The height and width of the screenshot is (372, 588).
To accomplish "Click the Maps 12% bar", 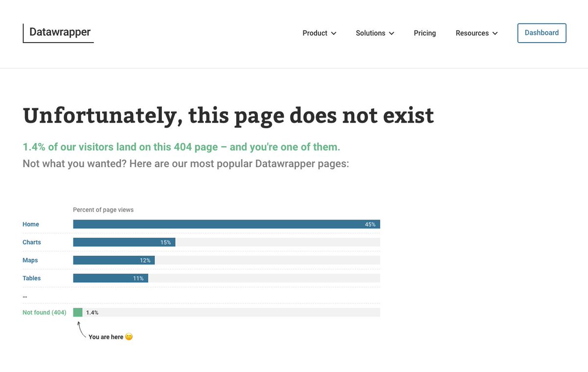I will point(114,260).
